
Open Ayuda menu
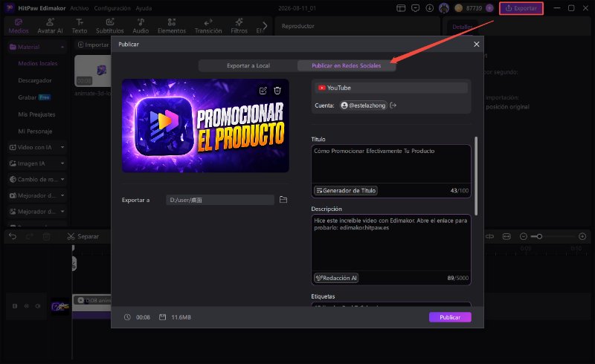[x=144, y=8]
